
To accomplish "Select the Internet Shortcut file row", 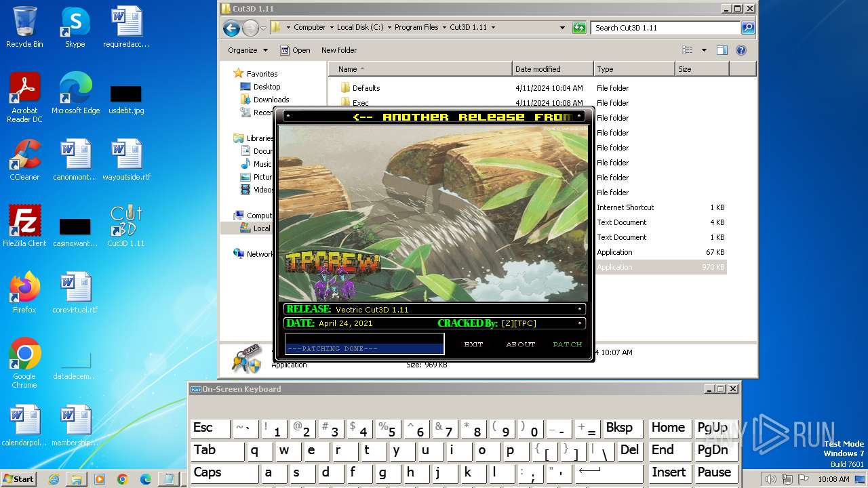I will pyautogui.click(x=661, y=207).
